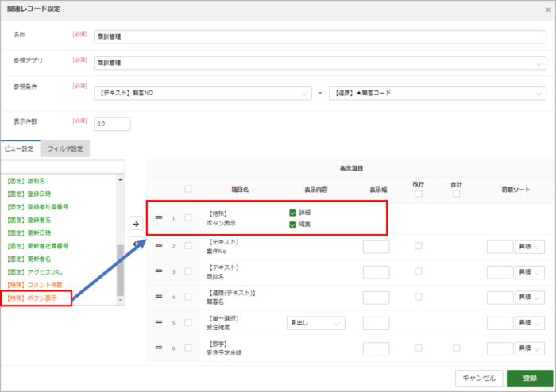Click the item search field above the list
This screenshot has width=556, height=392.
point(63,167)
